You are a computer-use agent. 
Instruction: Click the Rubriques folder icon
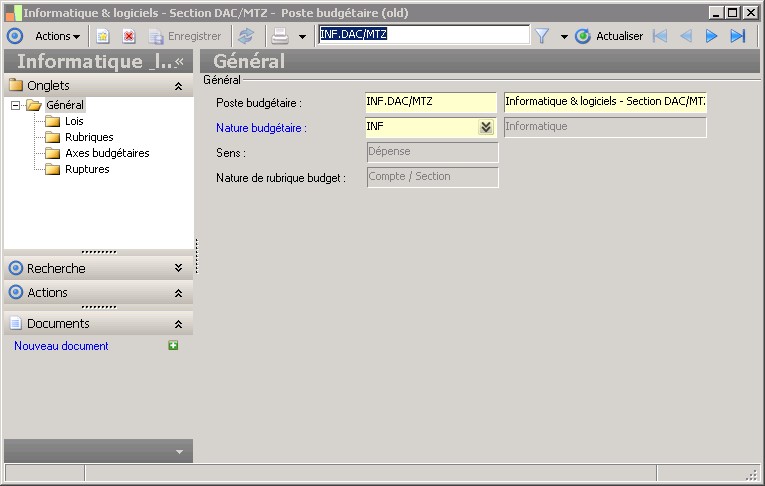pyautogui.click(x=52, y=137)
